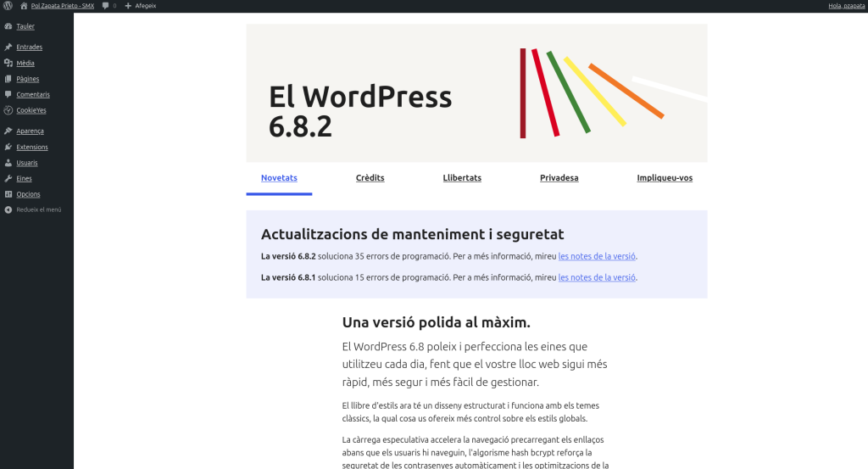Click the Eines wrench icon
The image size is (868, 469).
[x=8, y=179]
